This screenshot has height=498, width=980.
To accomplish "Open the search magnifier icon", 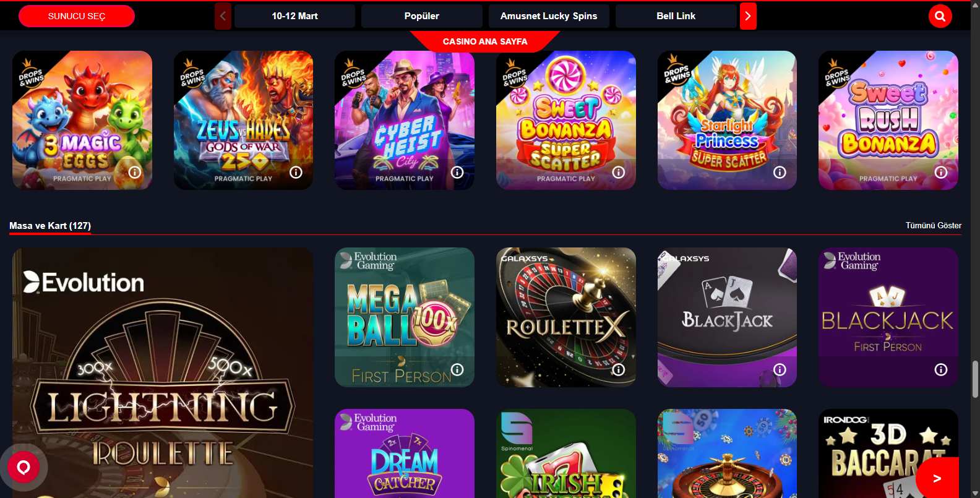I will (x=940, y=16).
